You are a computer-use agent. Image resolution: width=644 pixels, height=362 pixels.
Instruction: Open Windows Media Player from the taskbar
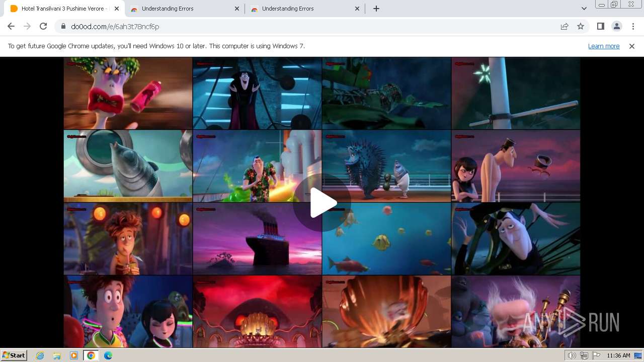point(74,355)
